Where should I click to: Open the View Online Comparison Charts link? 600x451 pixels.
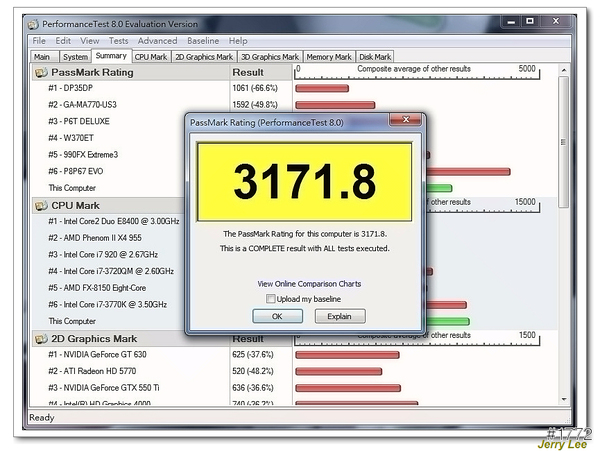[x=309, y=284]
